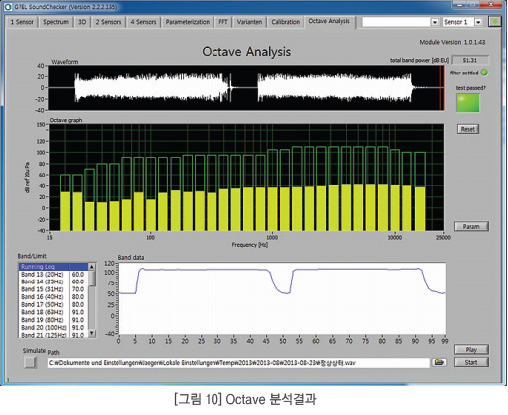508x415 pixels.
Task: Select Band 15 (31Hz) row
Action: (53, 289)
